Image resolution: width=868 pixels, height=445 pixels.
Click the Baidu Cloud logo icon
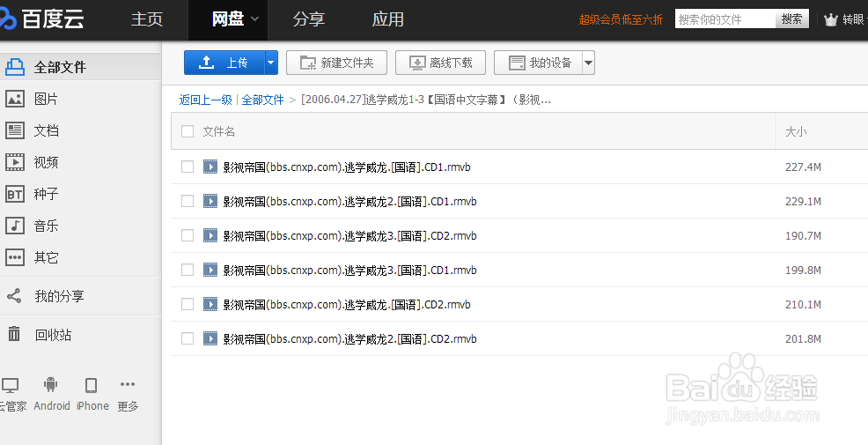tap(8, 20)
